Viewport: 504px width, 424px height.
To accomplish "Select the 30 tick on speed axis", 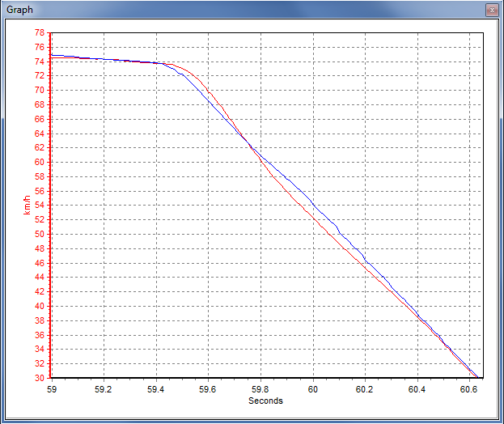I will [40, 378].
